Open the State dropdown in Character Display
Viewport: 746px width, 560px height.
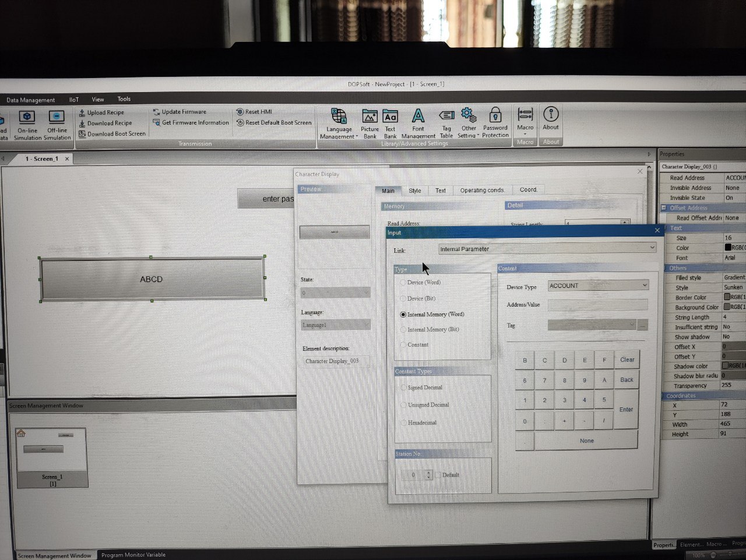pyautogui.click(x=335, y=293)
